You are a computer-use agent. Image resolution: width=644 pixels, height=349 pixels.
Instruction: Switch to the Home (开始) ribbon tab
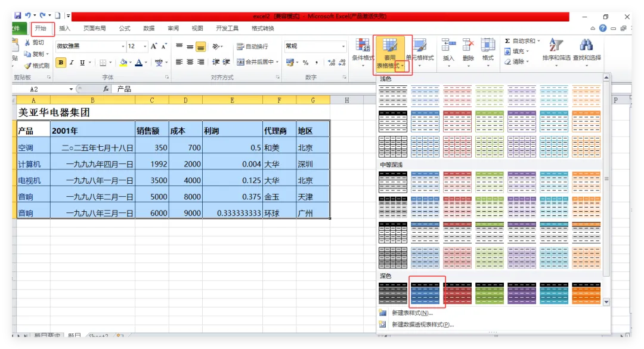41,29
